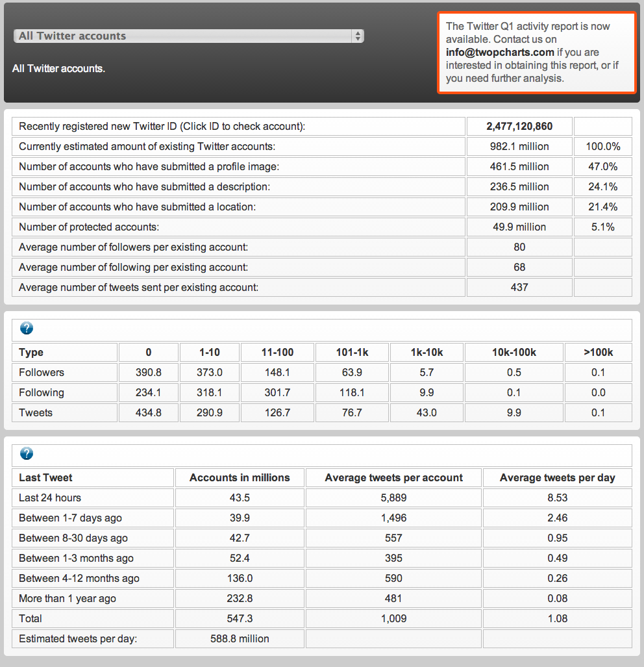
Task: Click Followers value 373.0
Action: coord(210,373)
